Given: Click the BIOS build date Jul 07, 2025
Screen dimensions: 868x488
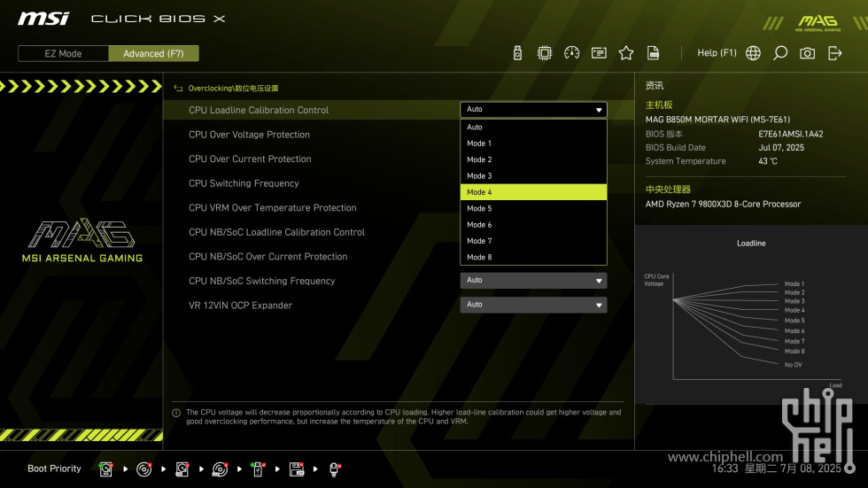Looking at the screenshot, I should [x=781, y=148].
